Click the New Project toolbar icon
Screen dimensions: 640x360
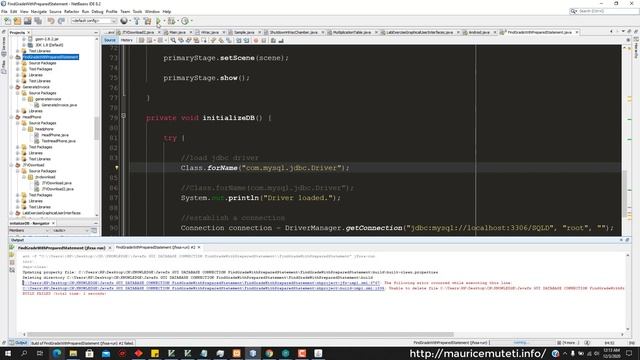pos(17,21)
